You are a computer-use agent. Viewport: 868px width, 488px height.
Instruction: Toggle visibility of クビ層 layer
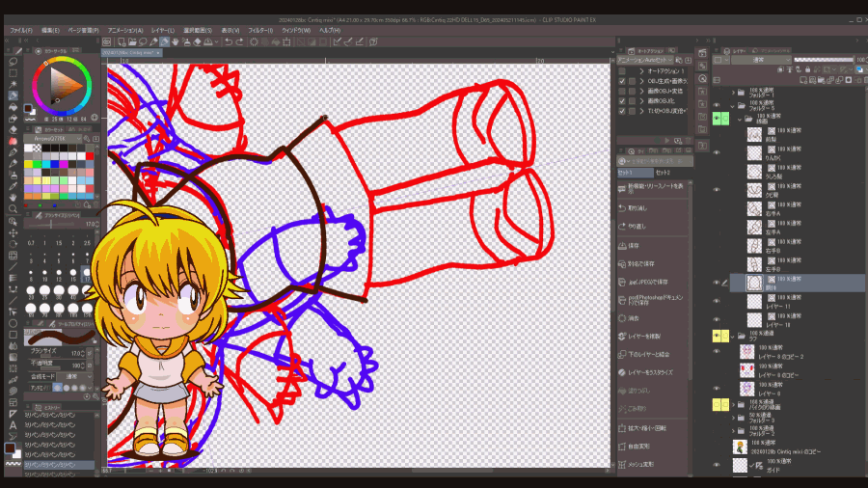pyautogui.click(x=717, y=190)
